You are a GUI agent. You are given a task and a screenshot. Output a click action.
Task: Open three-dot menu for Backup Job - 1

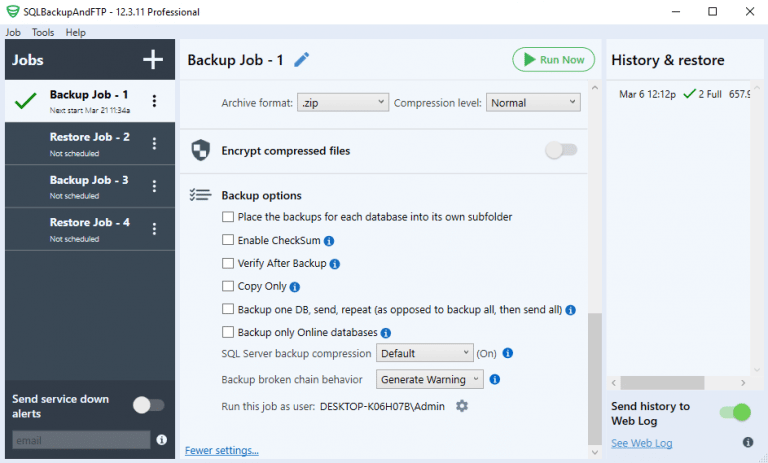coord(154,101)
